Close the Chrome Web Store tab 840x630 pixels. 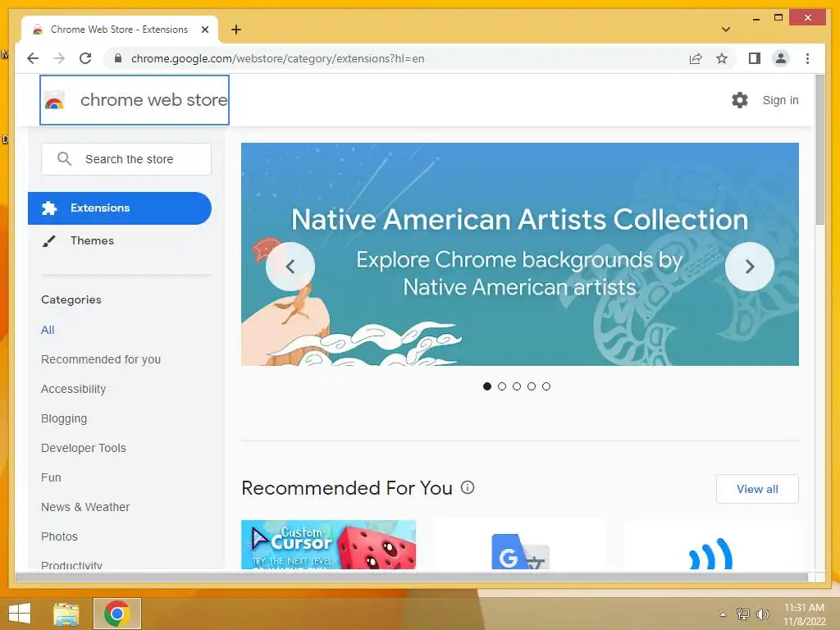pyautogui.click(x=204, y=30)
